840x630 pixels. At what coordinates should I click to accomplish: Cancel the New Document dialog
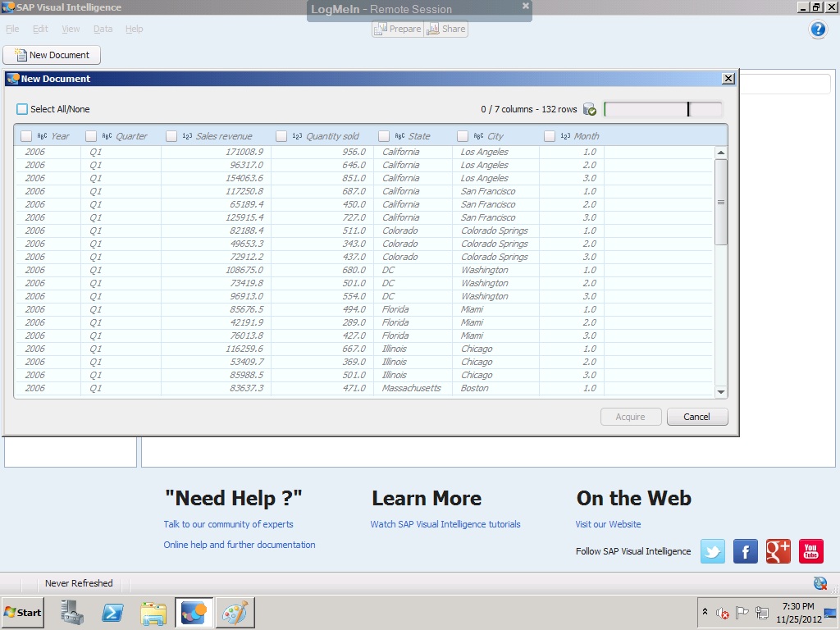(x=697, y=417)
